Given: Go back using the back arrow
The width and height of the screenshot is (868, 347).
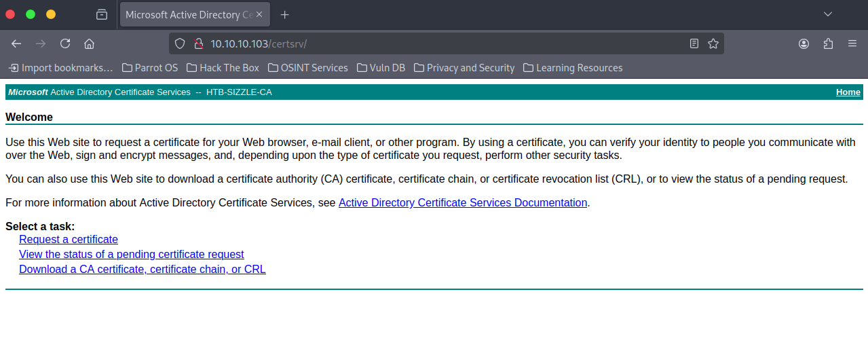Looking at the screenshot, I should pos(16,43).
